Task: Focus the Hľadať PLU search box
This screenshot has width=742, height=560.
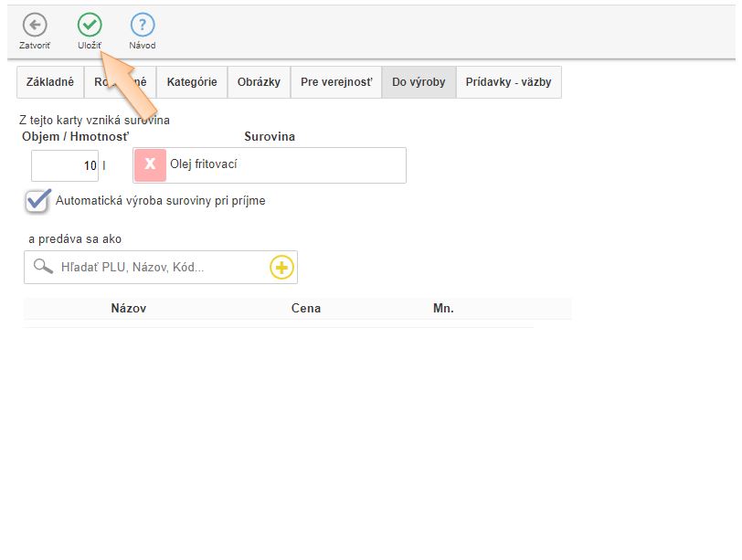Action: coord(160,268)
